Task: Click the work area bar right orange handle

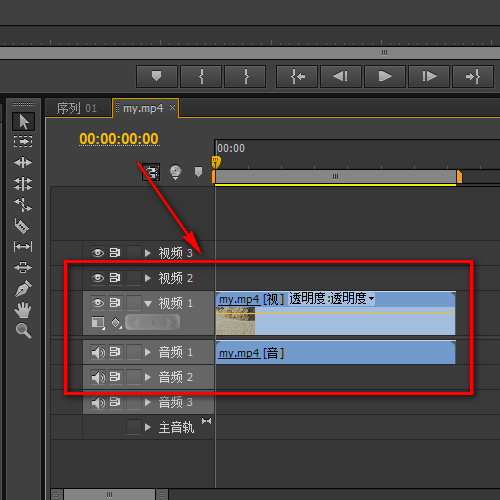Action: 459,177
